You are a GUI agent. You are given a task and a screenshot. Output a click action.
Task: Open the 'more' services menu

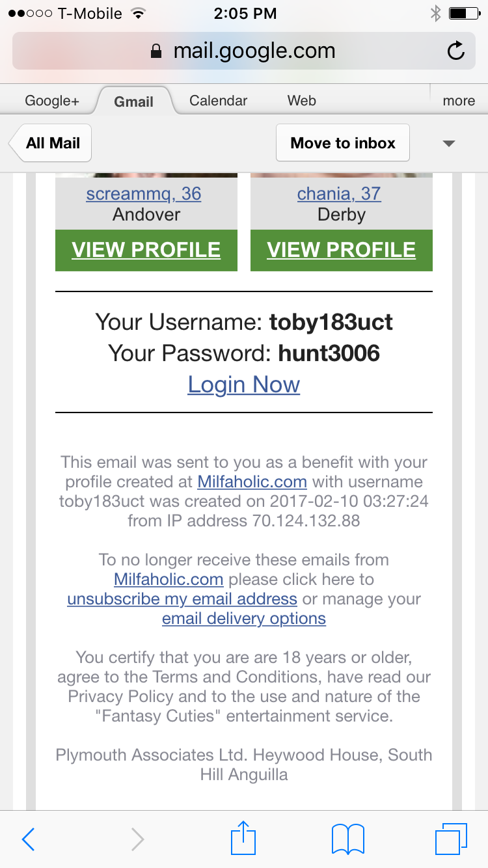[459, 101]
